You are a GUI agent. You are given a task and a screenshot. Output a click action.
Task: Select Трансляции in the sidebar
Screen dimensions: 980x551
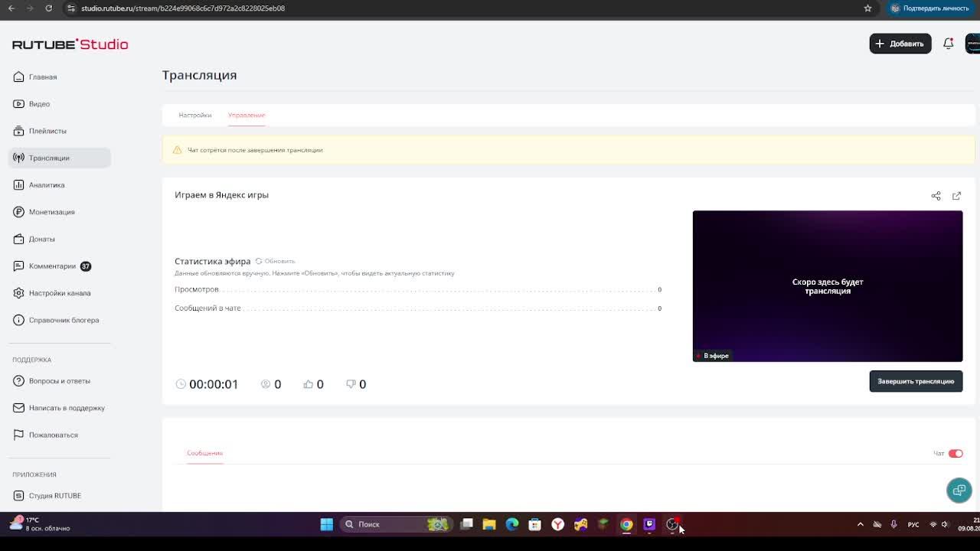[x=60, y=158]
